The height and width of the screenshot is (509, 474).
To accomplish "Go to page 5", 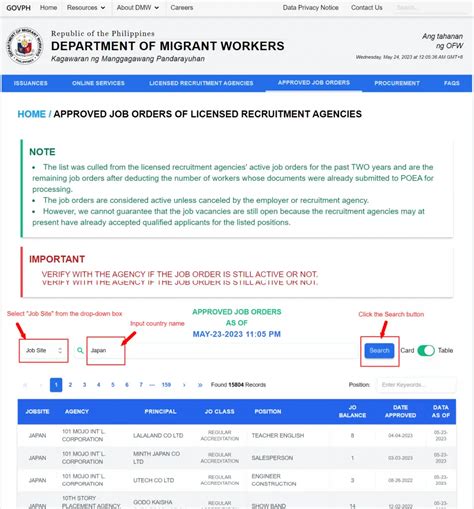I will coord(113,385).
